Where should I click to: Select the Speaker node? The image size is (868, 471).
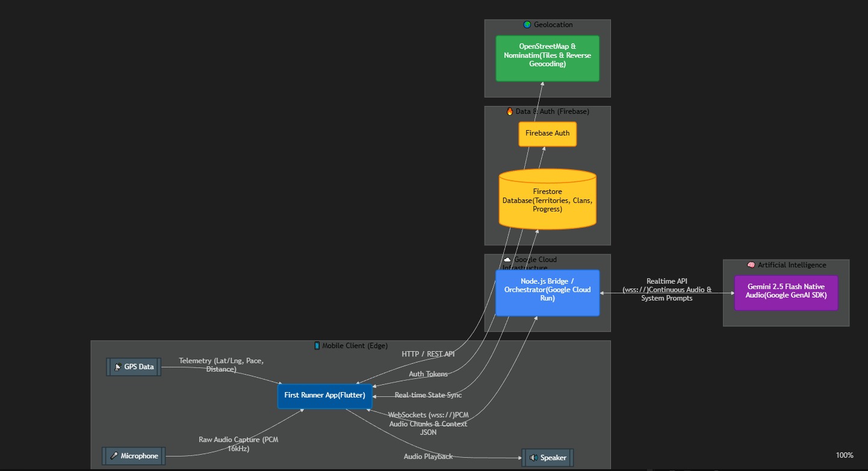tap(547, 458)
